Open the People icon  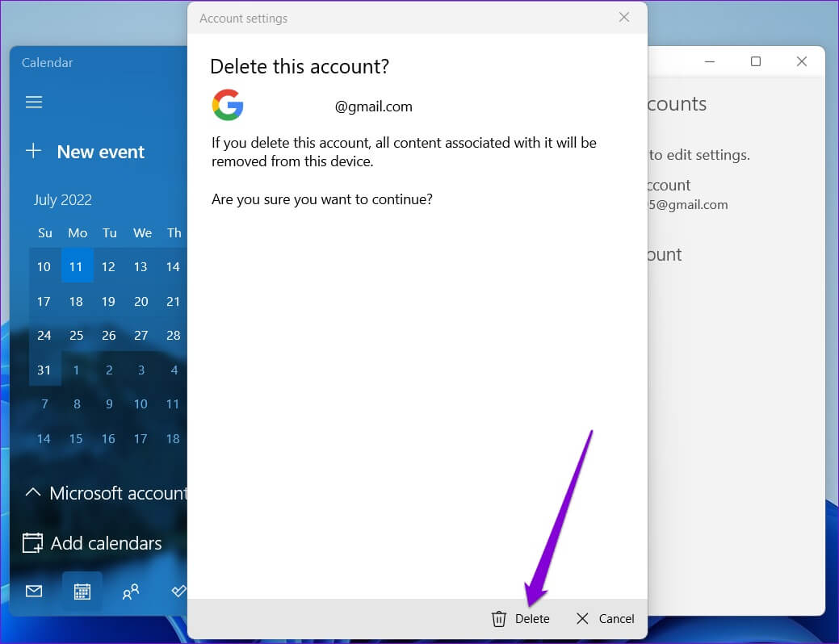[x=131, y=591]
